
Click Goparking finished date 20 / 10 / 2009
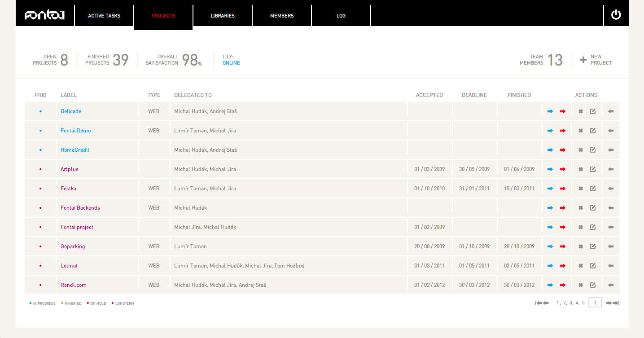[519, 246]
